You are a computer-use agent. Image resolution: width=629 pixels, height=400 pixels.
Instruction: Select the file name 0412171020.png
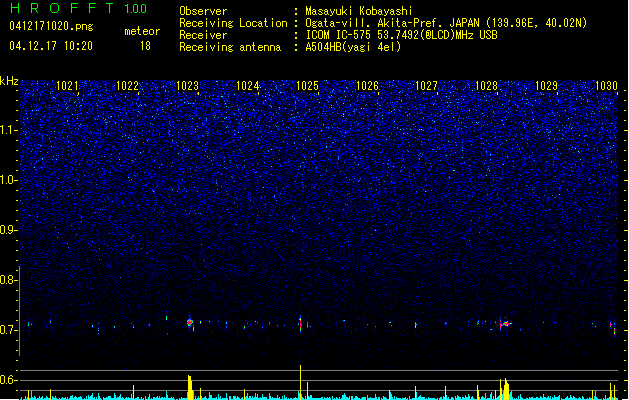tap(51, 26)
